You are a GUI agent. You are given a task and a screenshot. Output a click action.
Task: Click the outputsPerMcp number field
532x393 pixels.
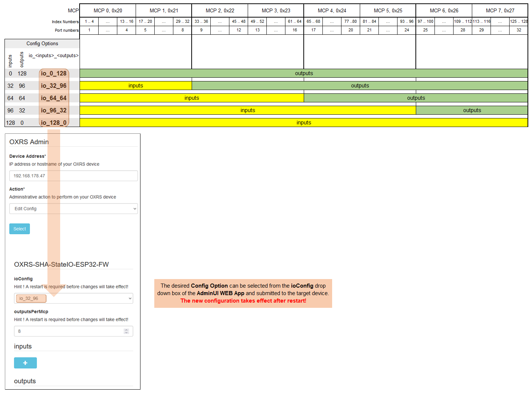pyautogui.click(x=74, y=331)
